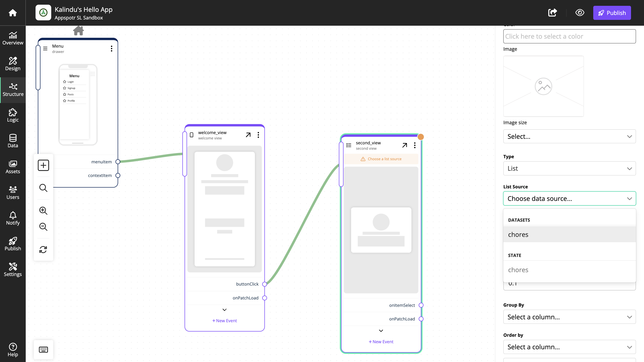The height and width of the screenshot is (362, 644).
Task: Toggle the eye/preview icon top bar
Action: [579, 13]
